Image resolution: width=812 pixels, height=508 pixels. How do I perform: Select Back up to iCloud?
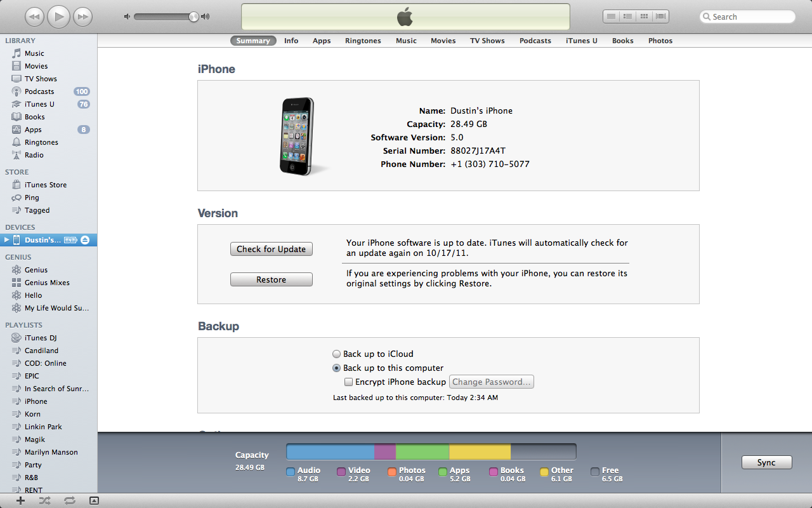tap(337, 354)
